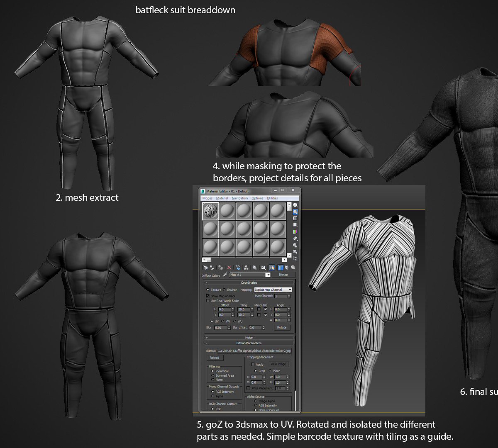Click the sample slots horizontal scrollbar right arrow
The image size is (498, 448).
click(284, 260)
